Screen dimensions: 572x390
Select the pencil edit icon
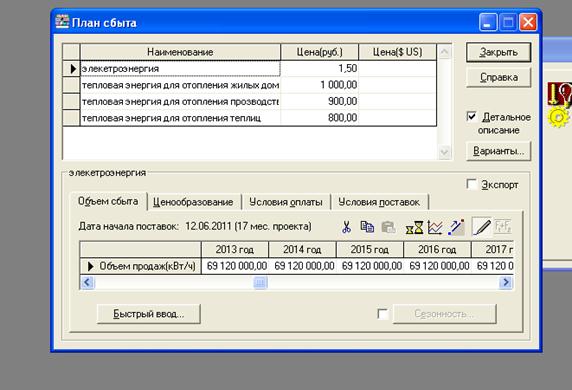coord(482,227)
